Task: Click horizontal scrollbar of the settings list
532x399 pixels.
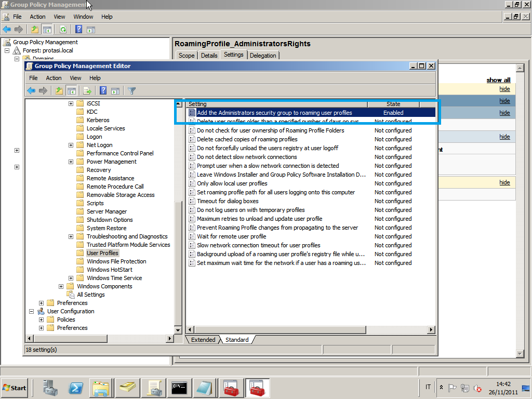Action: [x=280, y=330]
